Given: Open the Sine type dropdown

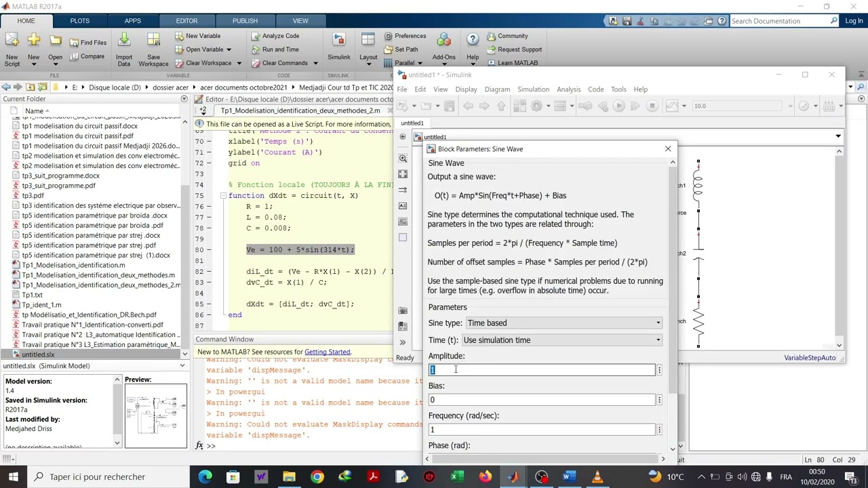Looking at the screenshot, I should (x=564, y=323).
